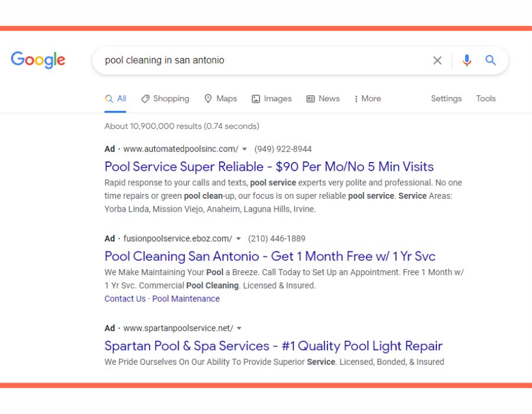Viewport: 532px width, 414px height.
Task: Click the Maps pin icon
Action: (x=208, y=99)
